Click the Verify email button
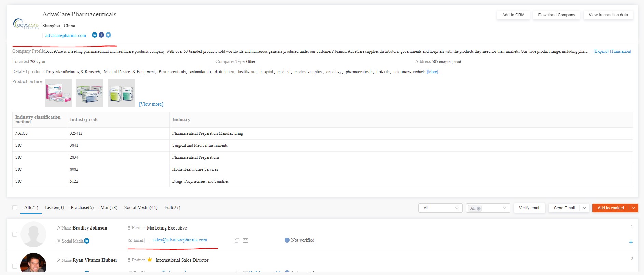The height and width of the screenshot is (275, 644). pyautogui.click(x=530, y=208)
